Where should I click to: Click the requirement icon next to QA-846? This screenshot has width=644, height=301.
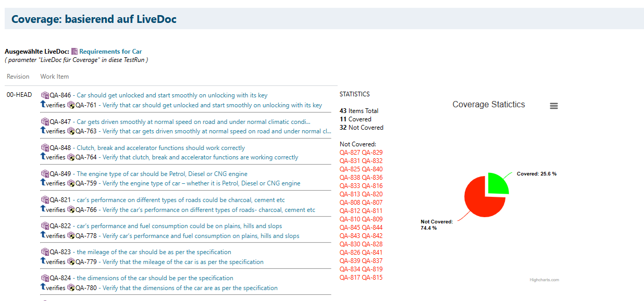pyautogui.click(x=45, y=95)
